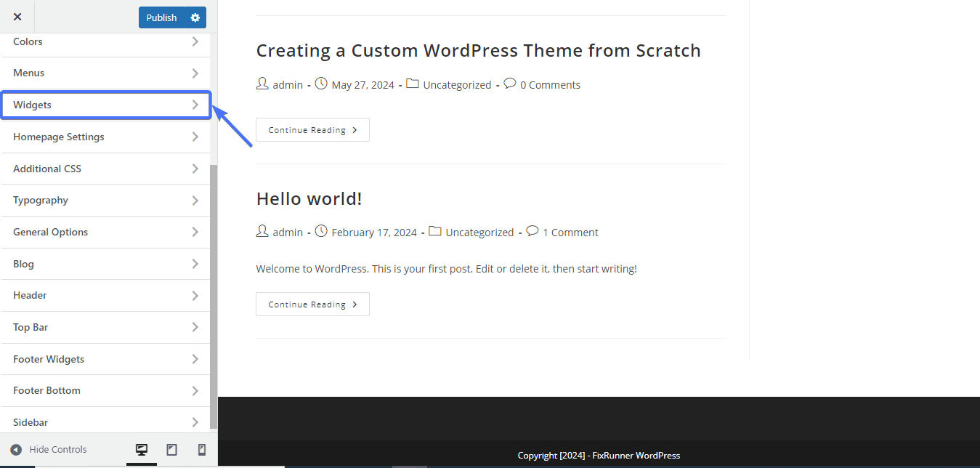Click the 'February 17, 2024' date text
Image resolution: width=980 pixels, height=468 pixels.
374,233
